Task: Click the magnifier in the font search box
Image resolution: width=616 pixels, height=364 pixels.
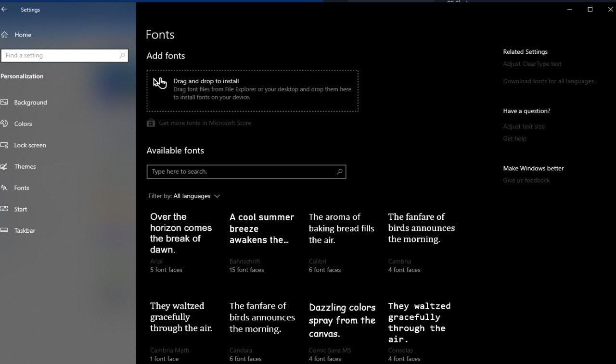Action: coord(339,172)
